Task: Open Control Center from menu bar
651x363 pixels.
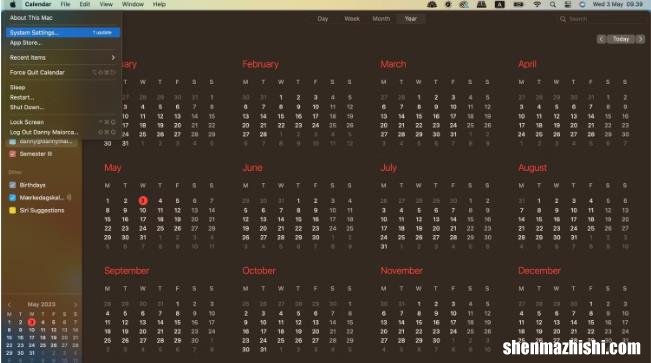Action: [x=568, y=4]
